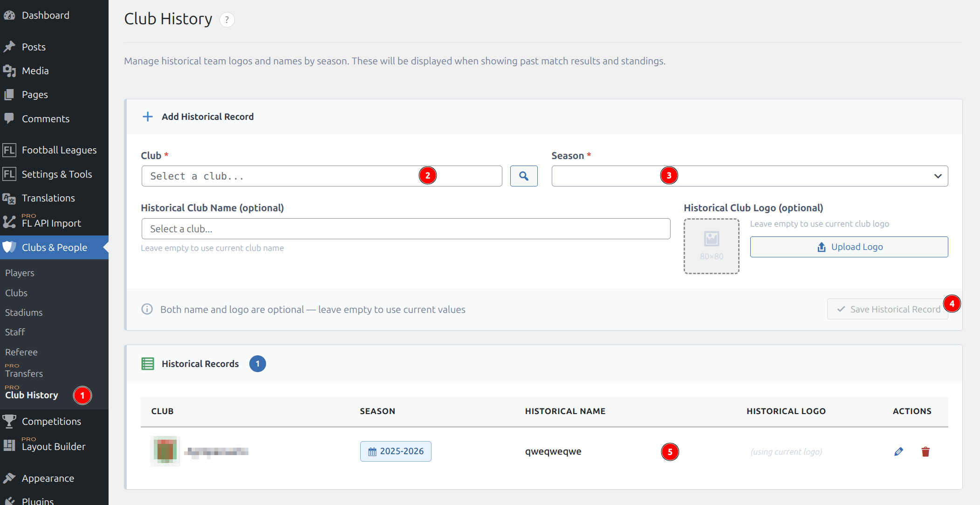Go to Transfers PRO submenu

[x=24, y=373]
